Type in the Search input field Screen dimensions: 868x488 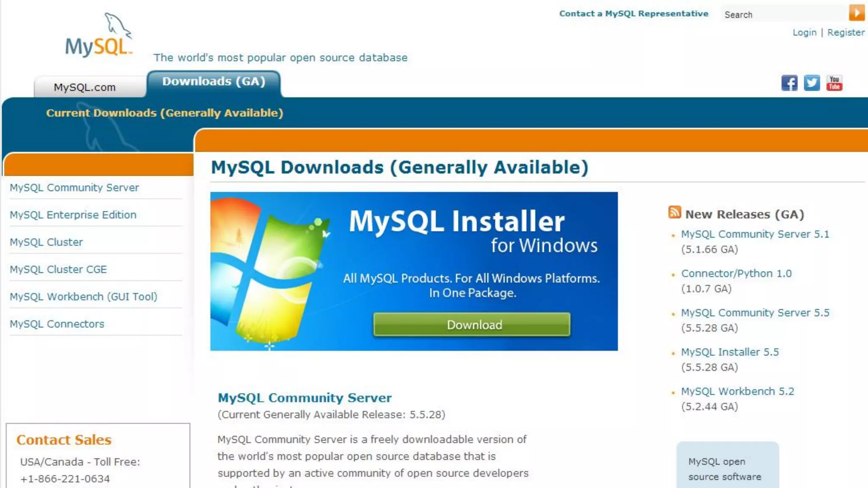pyautogui.click(x=784, y=14)
